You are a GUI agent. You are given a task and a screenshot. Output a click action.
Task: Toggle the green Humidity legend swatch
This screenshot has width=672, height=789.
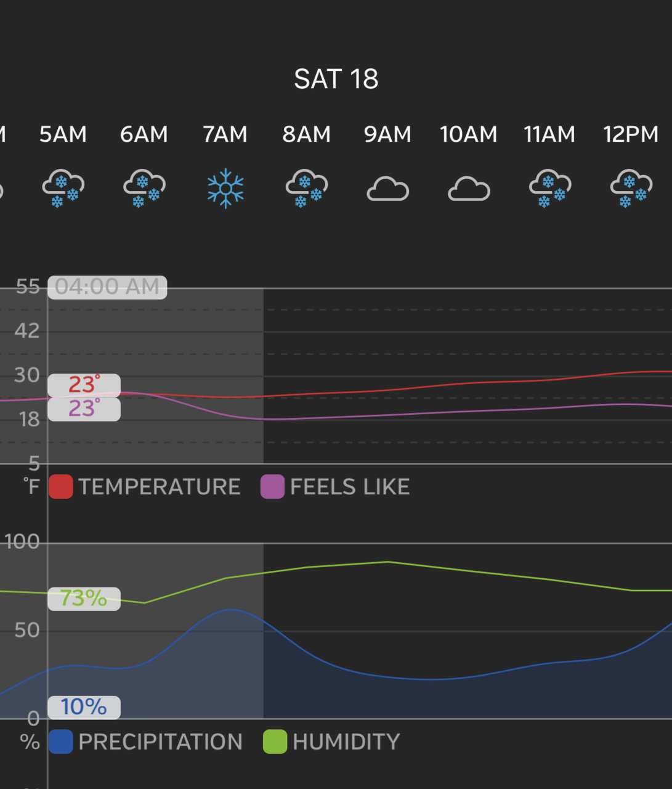click(275, 742)
